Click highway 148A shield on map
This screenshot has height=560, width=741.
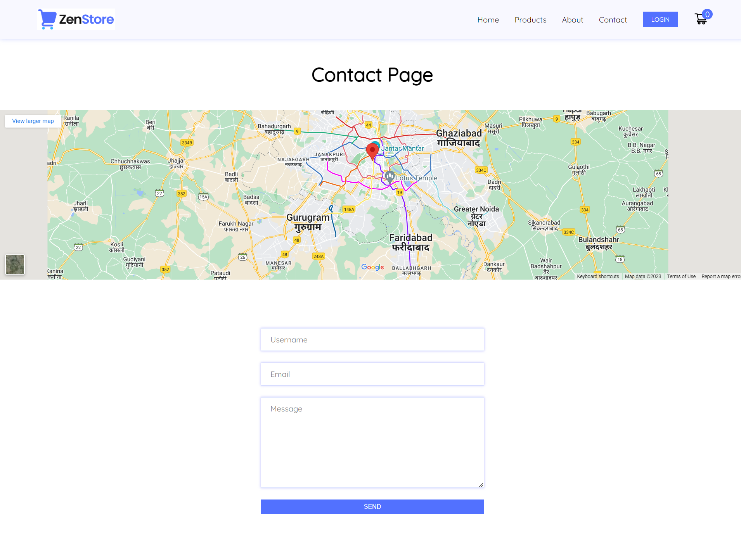349,209
